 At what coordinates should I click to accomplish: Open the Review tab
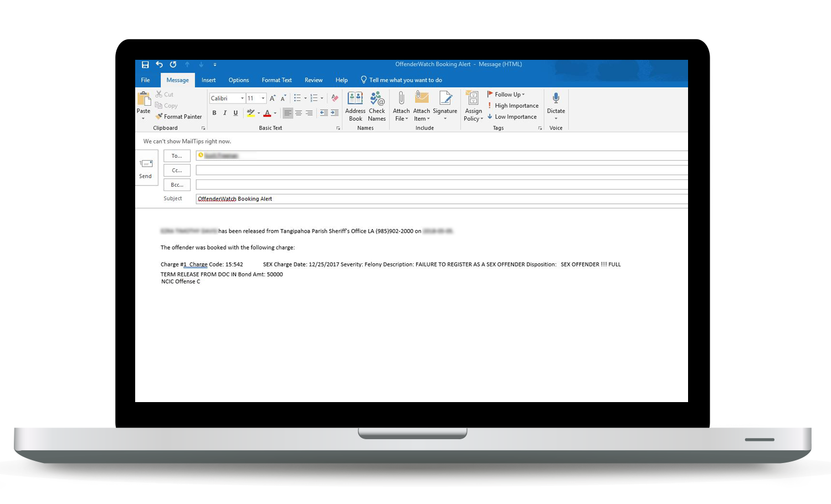point(314,80)
